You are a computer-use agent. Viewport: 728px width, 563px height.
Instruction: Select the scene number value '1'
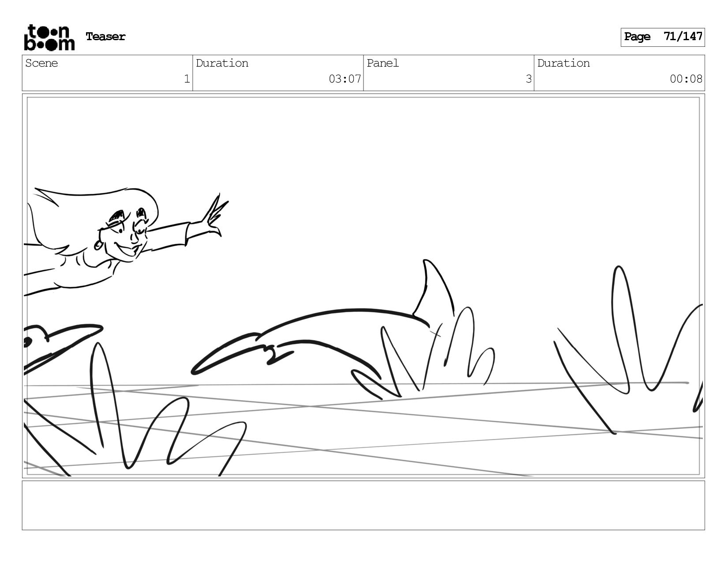pyautogui.click(x=187, y=79)
